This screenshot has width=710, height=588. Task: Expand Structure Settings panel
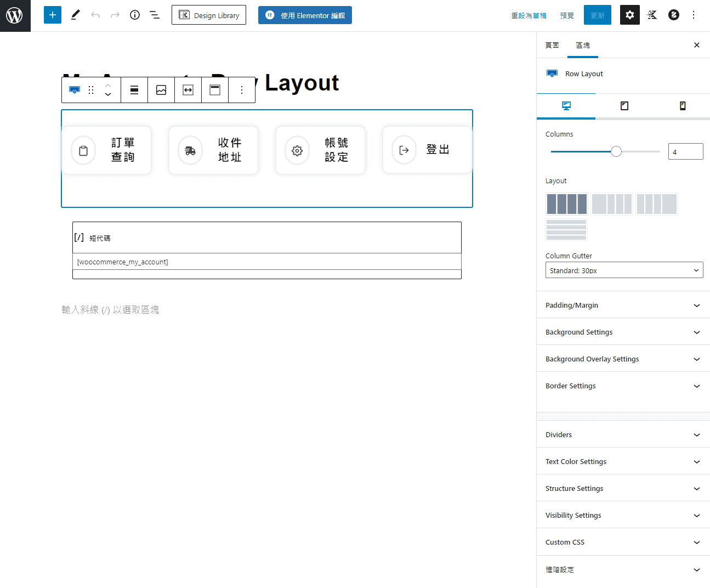pyautogui.click(x=623, y=488)
